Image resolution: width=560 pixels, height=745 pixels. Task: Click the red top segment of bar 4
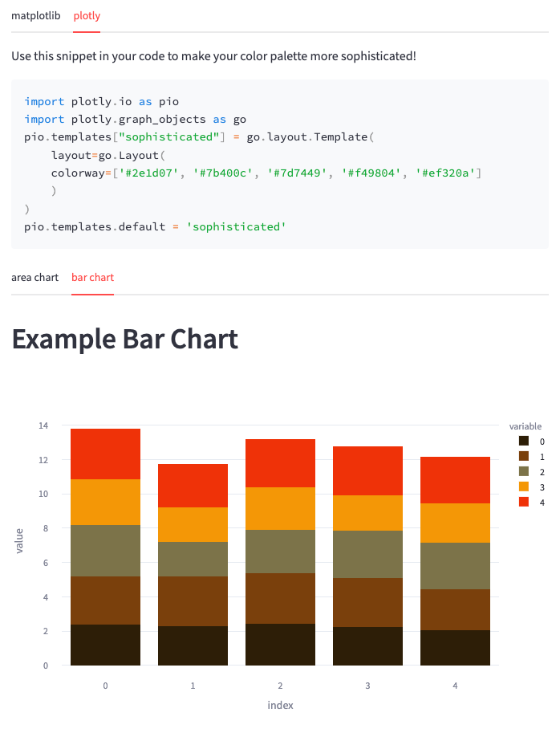point(455,480)
